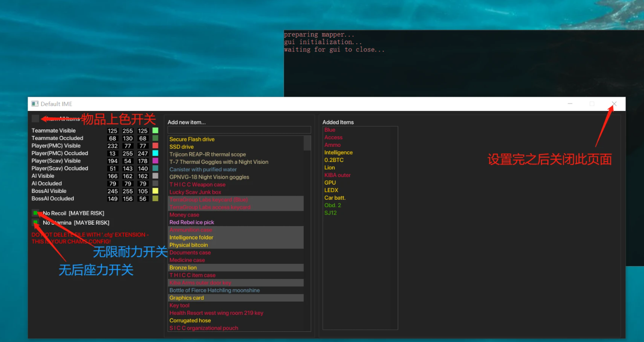Open the Player(PMC) Occluded cyan swatch
The width and height of the screenshot is (644, 342).
point(155,153)
